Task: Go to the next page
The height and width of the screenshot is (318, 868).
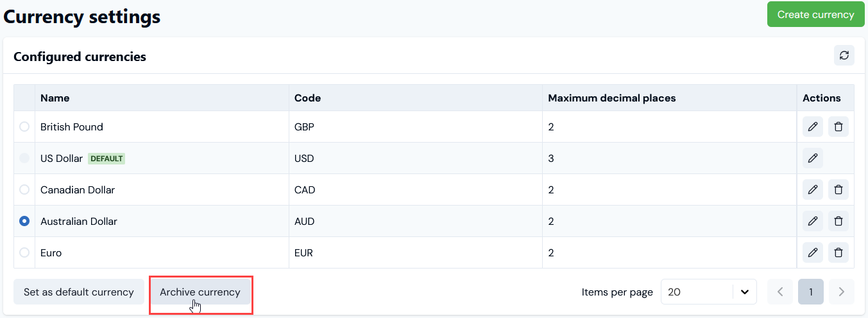Action: [x=841, y=292]
